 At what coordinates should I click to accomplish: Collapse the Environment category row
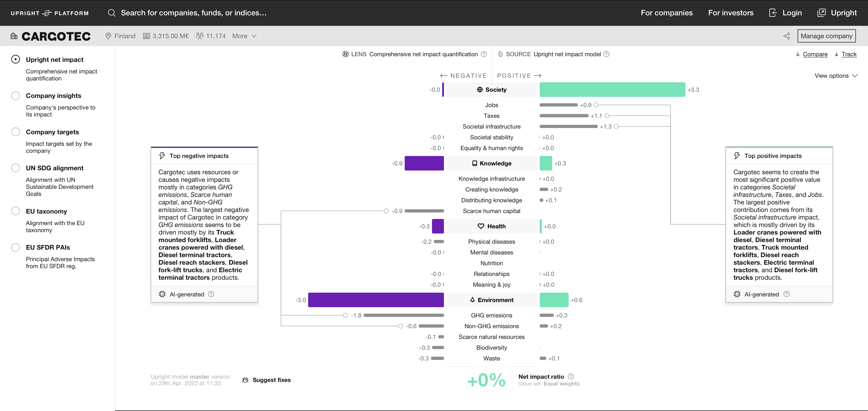click(491, 300)
